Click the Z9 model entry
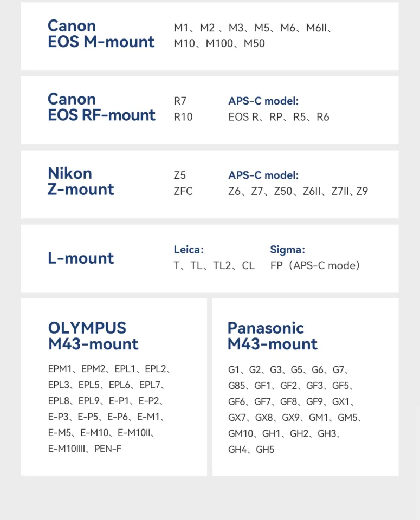Image resolution: width=420 pixels, height=520 pixels. 362,191
